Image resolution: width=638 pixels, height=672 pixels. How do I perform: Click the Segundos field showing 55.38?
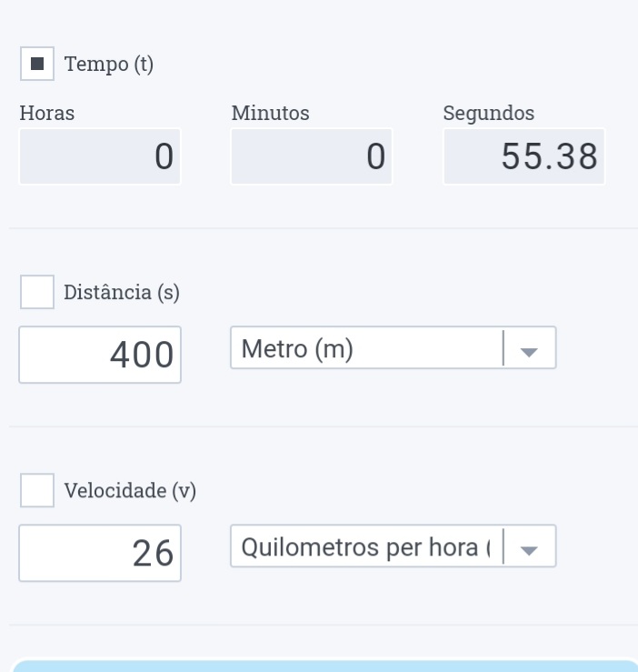[523, 156]
